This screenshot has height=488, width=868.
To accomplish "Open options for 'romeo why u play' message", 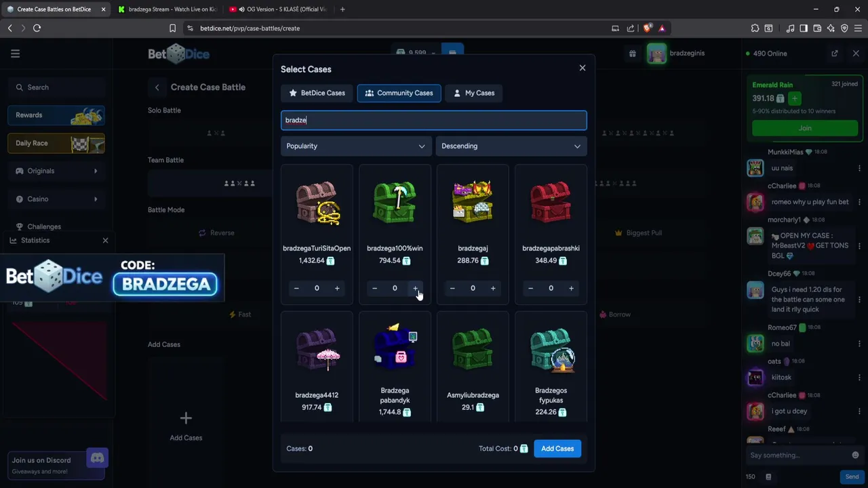I will pyautogui.click(x=859, y=202).
